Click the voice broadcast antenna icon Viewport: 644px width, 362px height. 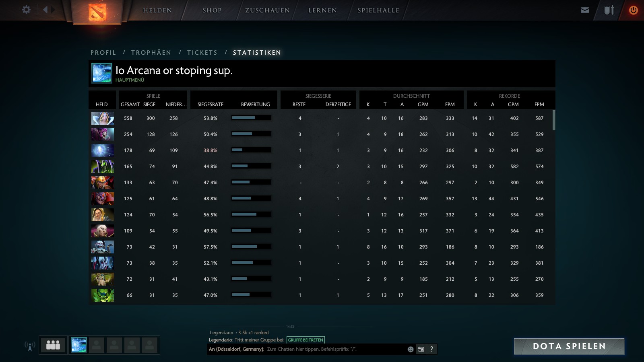30,346
